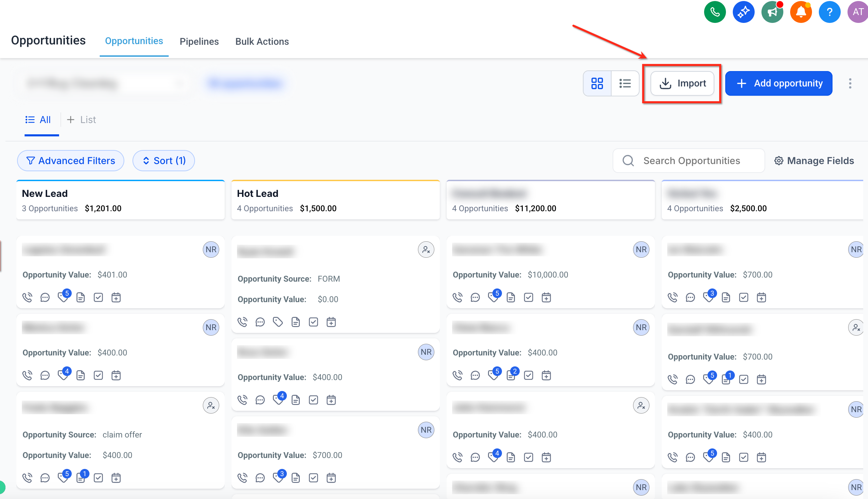Open the megaphone announcements icon

pyautogui.click(x=772, y=12)
